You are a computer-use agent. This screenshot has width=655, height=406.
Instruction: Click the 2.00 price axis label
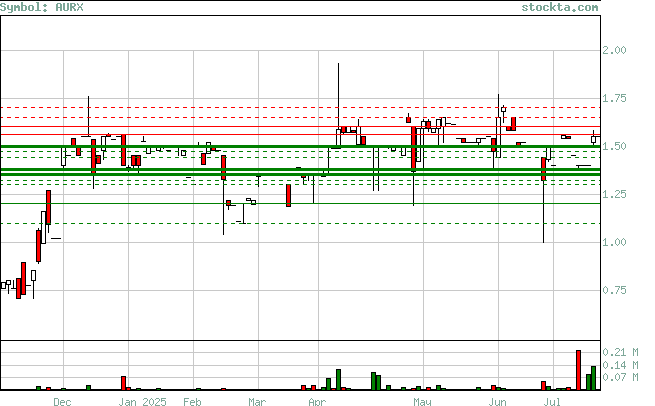pyautogui.click(x=614, y=51)
